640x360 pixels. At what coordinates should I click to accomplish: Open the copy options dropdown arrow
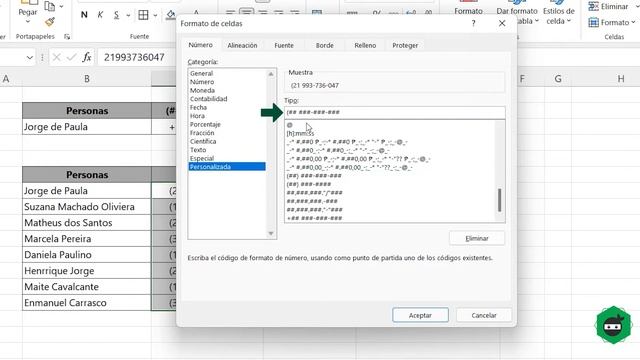[61, 7]
